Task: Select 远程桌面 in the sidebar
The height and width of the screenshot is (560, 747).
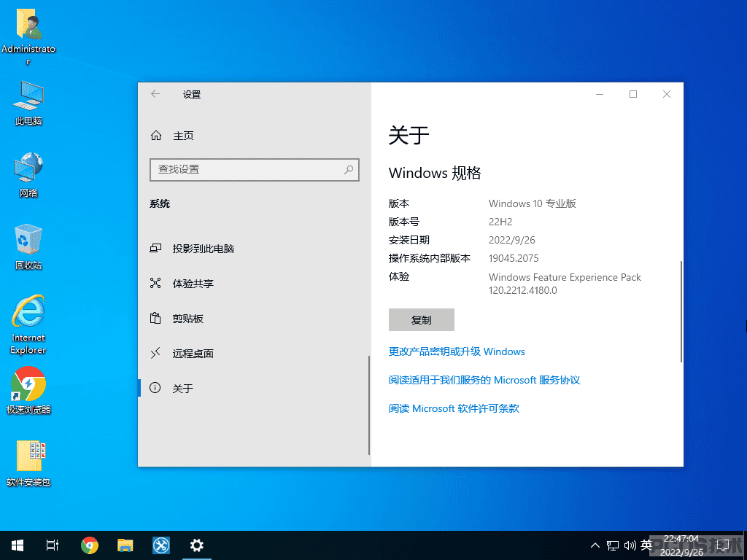Action: click(x=182, y=354)
